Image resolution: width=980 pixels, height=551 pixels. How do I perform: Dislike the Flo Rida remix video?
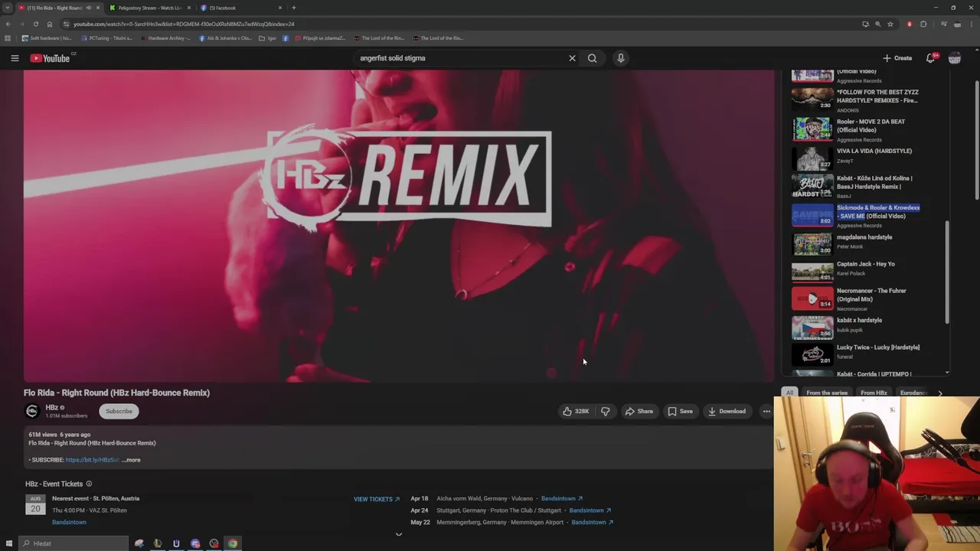(606, 411)
